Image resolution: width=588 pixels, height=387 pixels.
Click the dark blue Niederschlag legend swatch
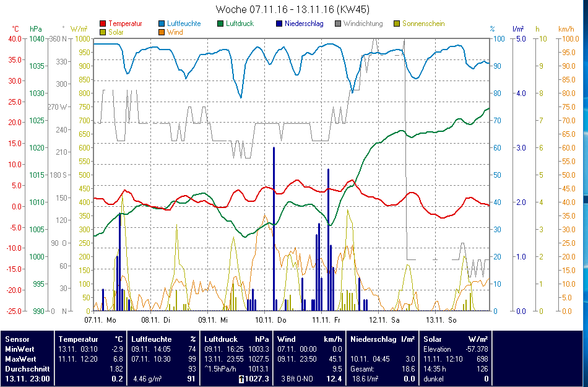pyautogui.click(x=279, y=24)
